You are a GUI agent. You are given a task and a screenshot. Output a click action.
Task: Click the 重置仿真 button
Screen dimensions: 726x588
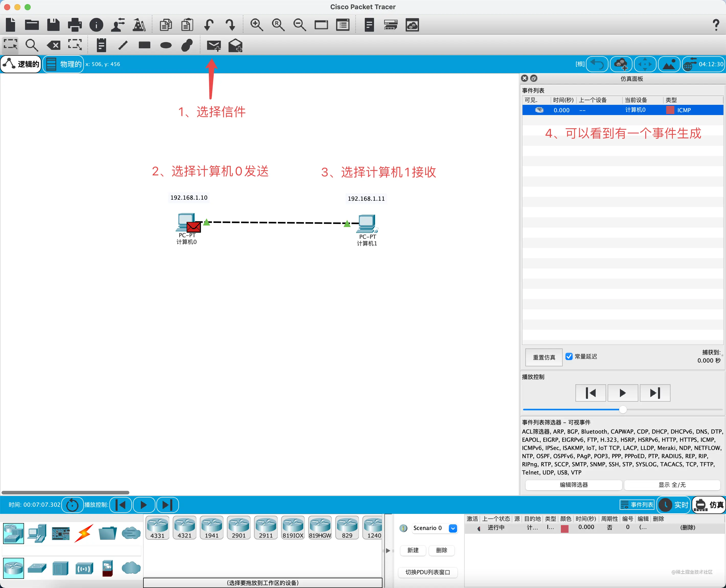[544, 357]
